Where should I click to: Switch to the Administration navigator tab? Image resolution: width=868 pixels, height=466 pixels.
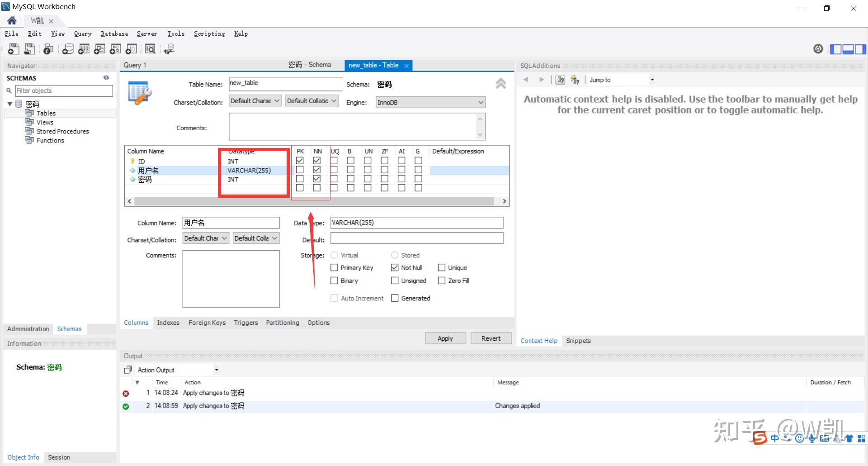28,329
